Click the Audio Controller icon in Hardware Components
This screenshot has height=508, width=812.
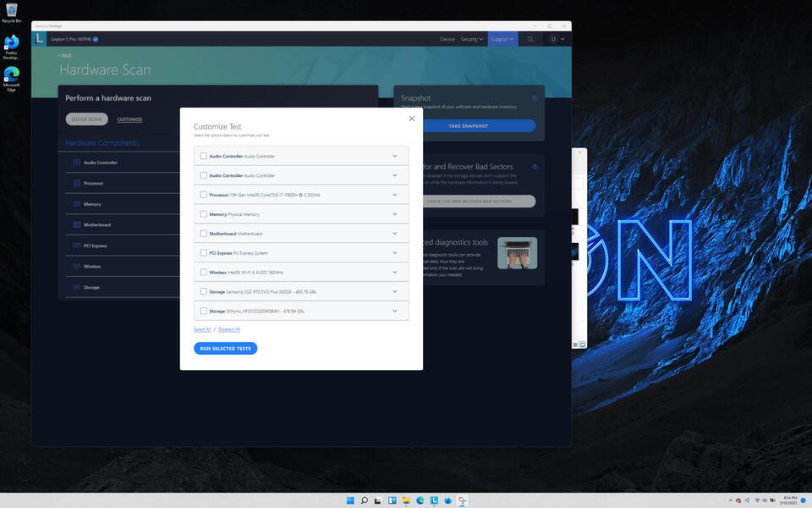point(77,163)
